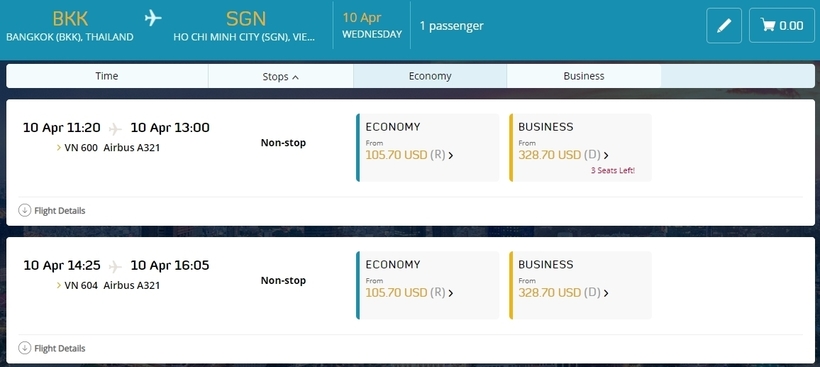This screenshot has width=820, height=367.
Task: Select the Business column header
Action: click(x=584, y=76)
